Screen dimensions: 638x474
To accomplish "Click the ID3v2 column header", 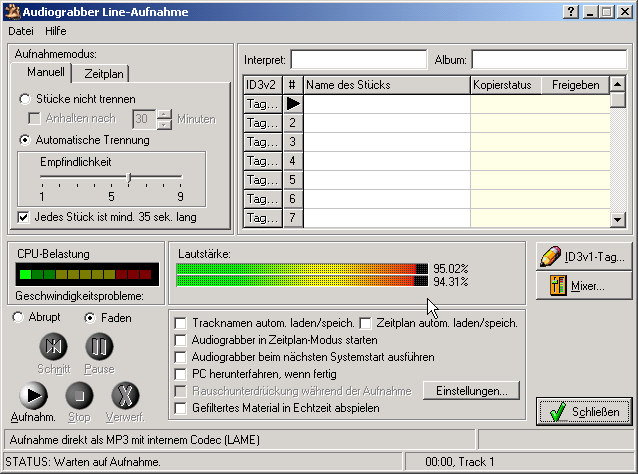I will [x=262, y=85].
